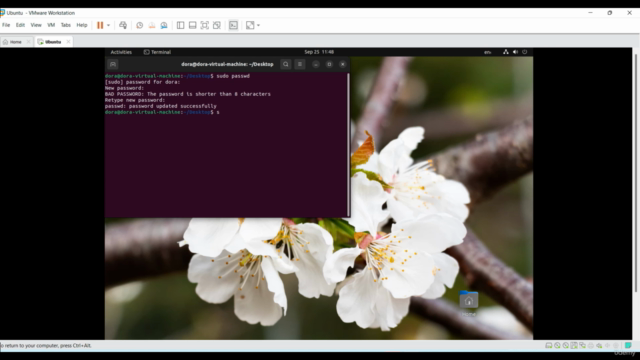Click Activities in the Ubuntu top bar
Image resolution: width=640 pixels, height=360 pixels.
coord(121,52)
